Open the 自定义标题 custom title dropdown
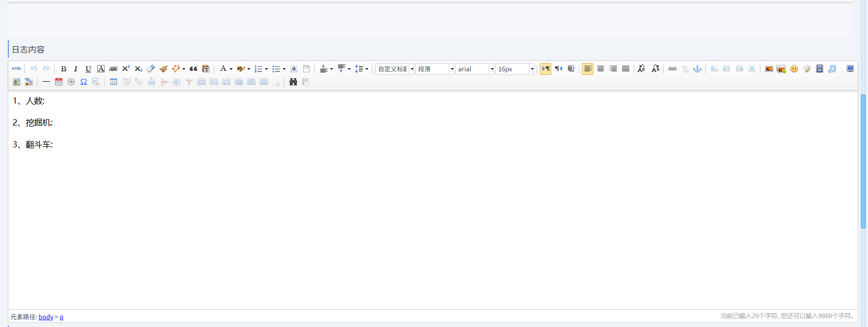This screenshot has height=327, width=868. (x=395, y=69)
